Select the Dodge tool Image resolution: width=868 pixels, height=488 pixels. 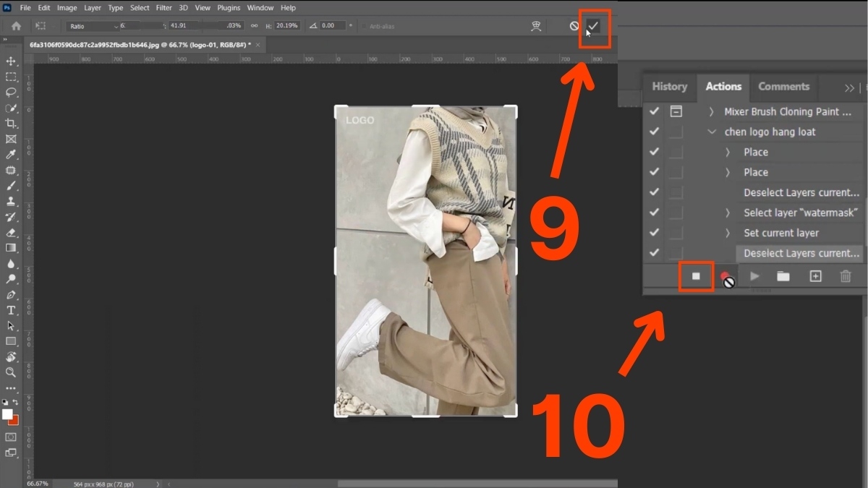tap(11, 279)
